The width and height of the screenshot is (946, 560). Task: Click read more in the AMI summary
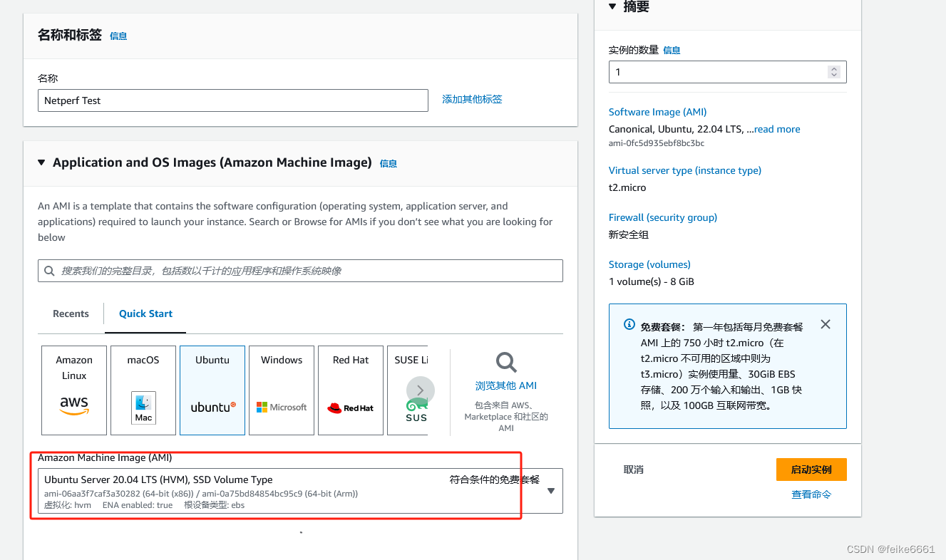777,129
